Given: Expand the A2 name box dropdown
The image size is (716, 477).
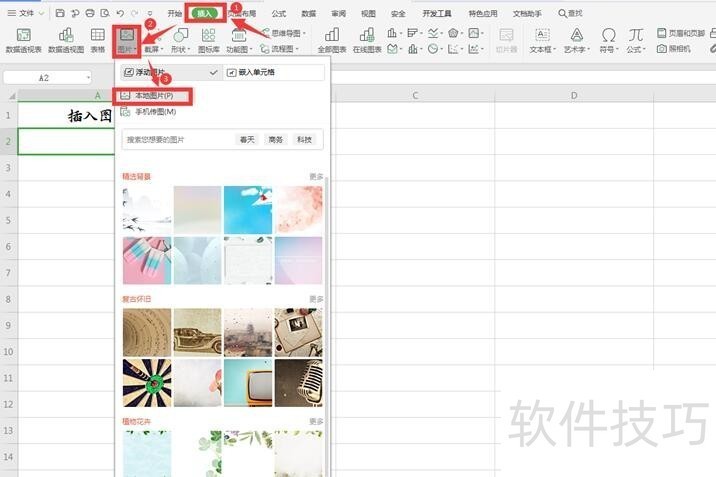Looking at the screenshot, I should pos(88,78).
